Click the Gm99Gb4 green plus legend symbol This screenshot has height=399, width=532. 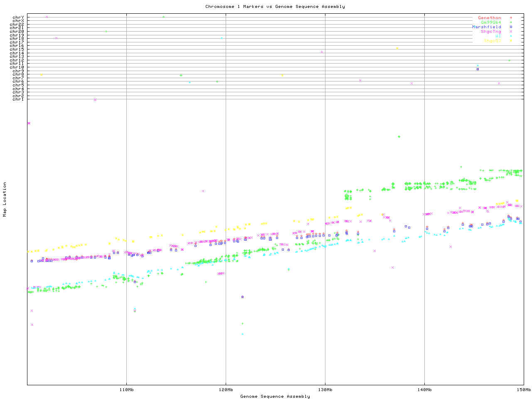511,22
